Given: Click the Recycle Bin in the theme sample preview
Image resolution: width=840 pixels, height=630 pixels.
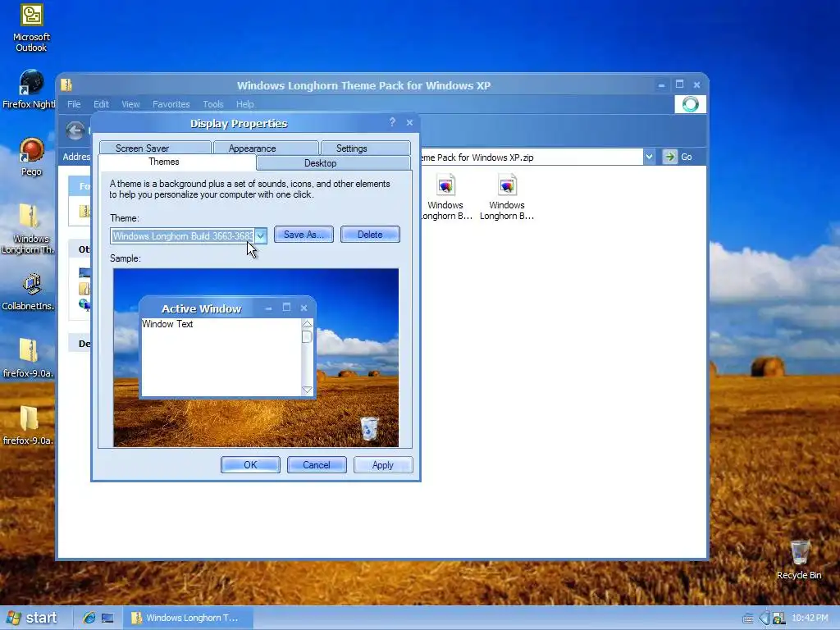Looking at the screenshot, I should pyautogui.click(x=369, y=428).
